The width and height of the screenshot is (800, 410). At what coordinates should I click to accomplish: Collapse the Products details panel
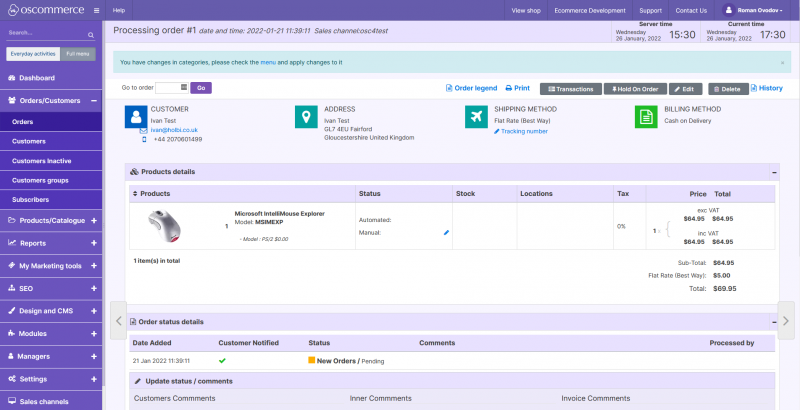pos(774,172)
